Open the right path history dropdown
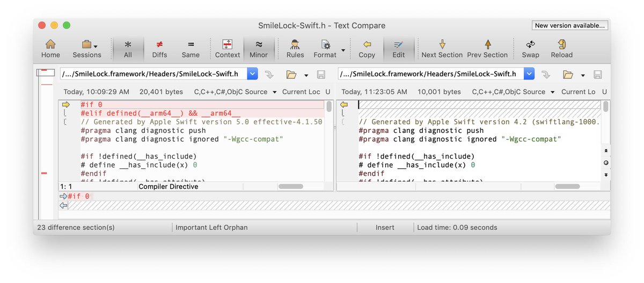644x283 pixels. click(x=530, y=74)
